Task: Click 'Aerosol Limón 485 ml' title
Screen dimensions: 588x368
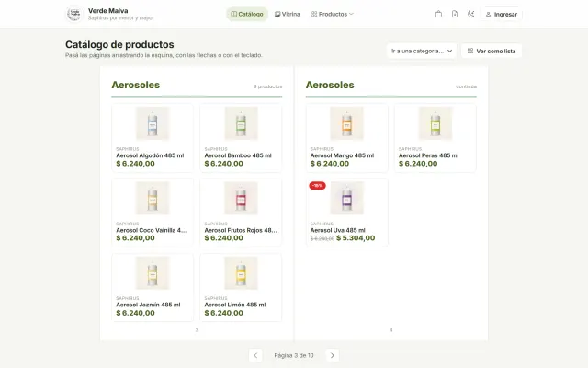Action: click(235, 305)
